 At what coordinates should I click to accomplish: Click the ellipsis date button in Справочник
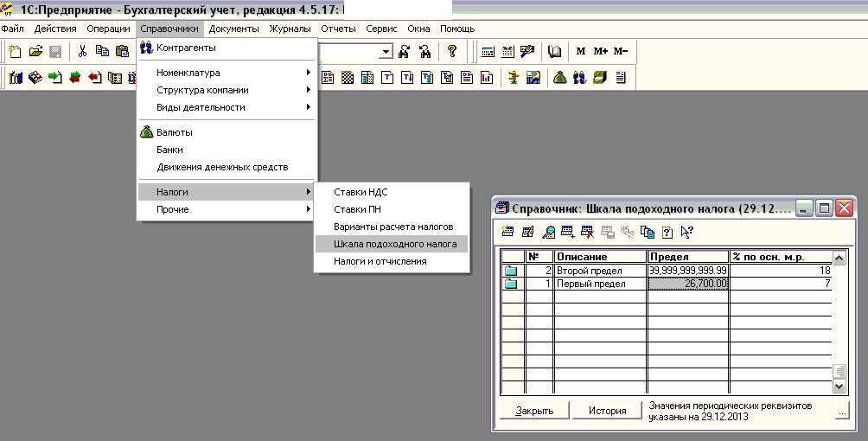842,412
